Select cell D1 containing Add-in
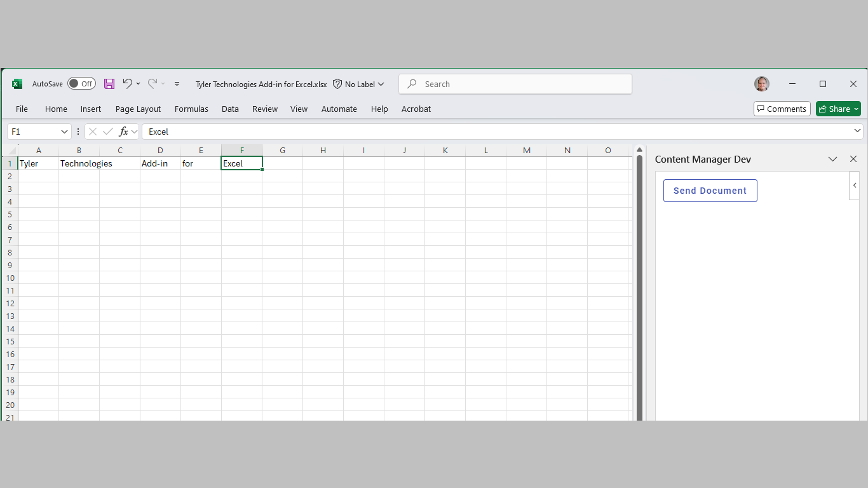Image resolution: width=868 pixels, height=488 pixels. pyautogui.click(x=160, y=163)
